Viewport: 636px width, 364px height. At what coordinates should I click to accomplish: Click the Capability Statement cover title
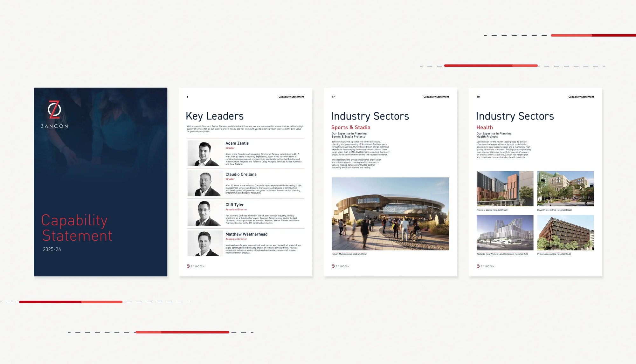[77, 228]
